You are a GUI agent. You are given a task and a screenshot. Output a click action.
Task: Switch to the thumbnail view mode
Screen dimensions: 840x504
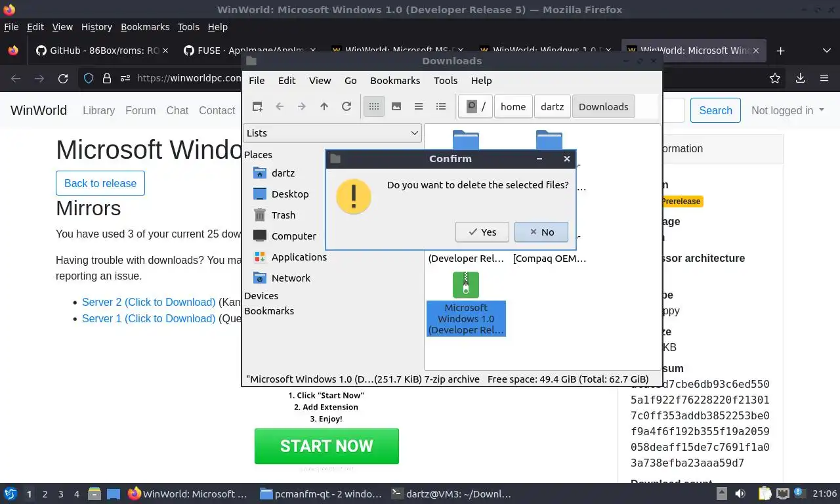pyautogui.click(x=396, y=106)
